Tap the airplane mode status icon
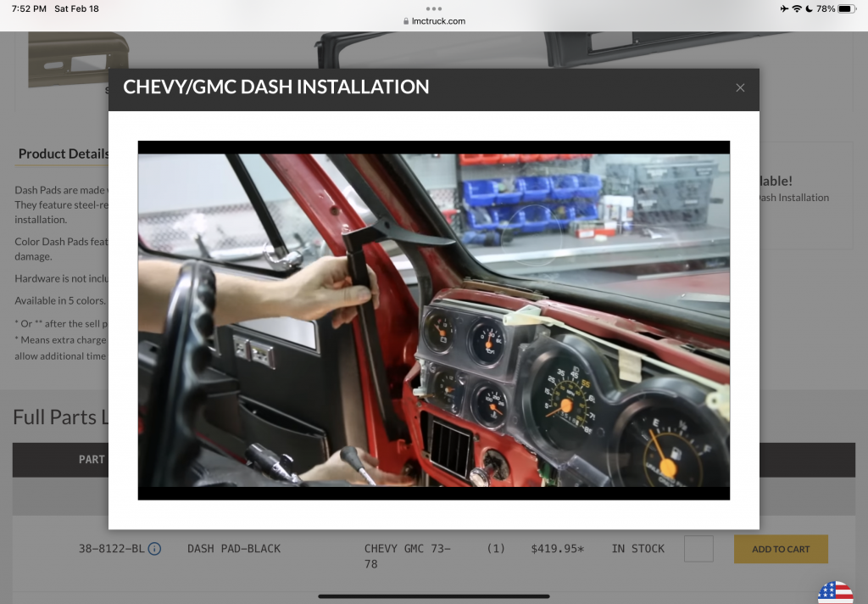The height and width of the screenshot is (604, 868). tap(784, 8)
